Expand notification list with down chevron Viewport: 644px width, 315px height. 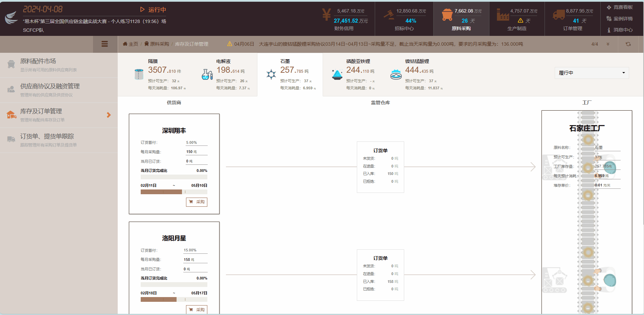[x=608, y=44]
